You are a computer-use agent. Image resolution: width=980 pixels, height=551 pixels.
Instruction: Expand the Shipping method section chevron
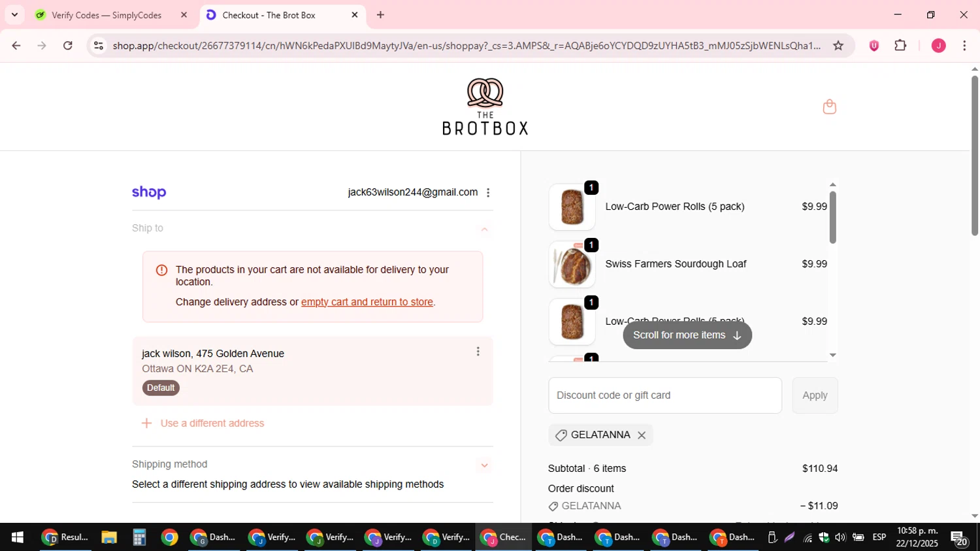click(x=484, y=465)
